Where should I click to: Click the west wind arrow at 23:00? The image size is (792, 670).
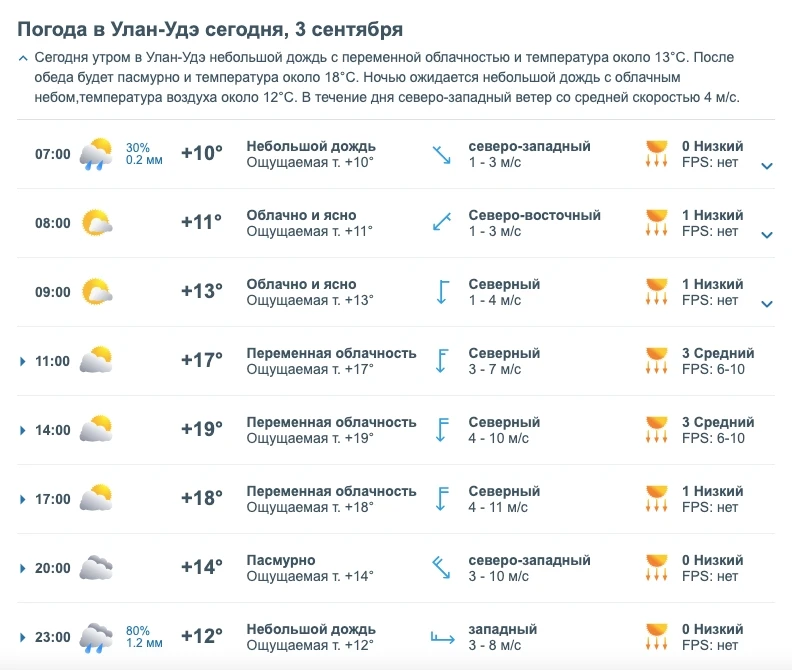pos(442,638)
